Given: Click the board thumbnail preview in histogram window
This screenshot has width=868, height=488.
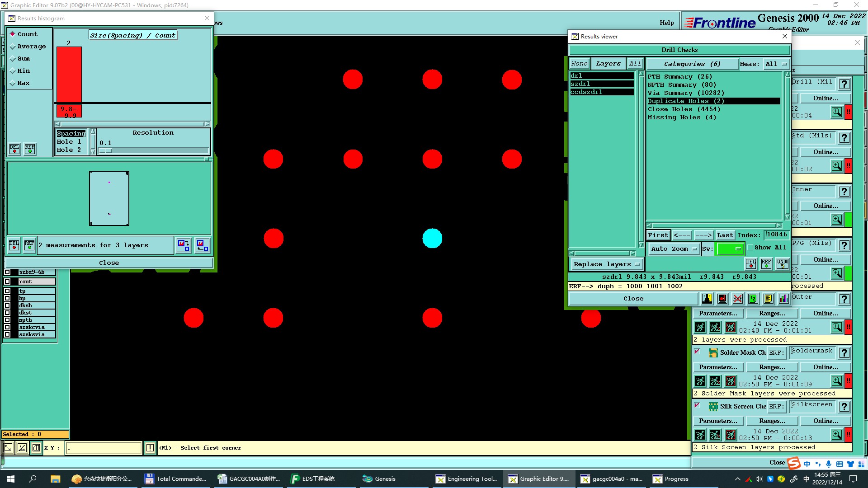Looking at the screenshot, I should [109, 198].
